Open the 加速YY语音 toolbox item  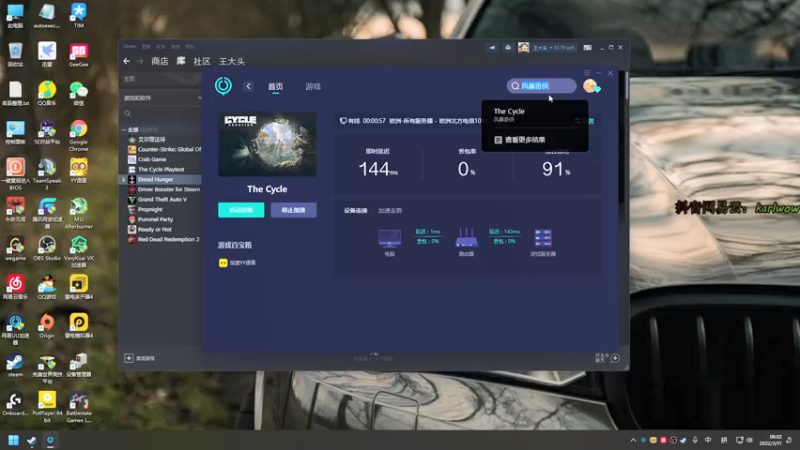pyautogui.click(x=237, y=263)
